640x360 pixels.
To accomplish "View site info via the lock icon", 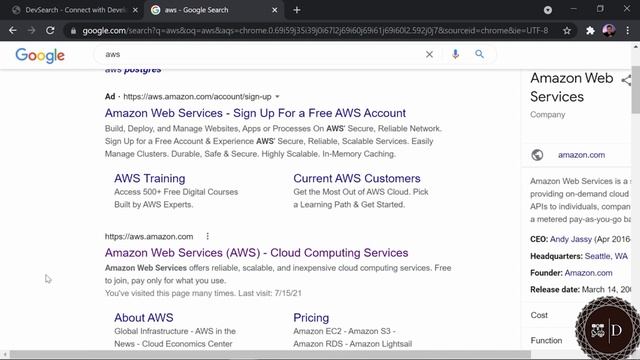I will (x=73, y=31).
